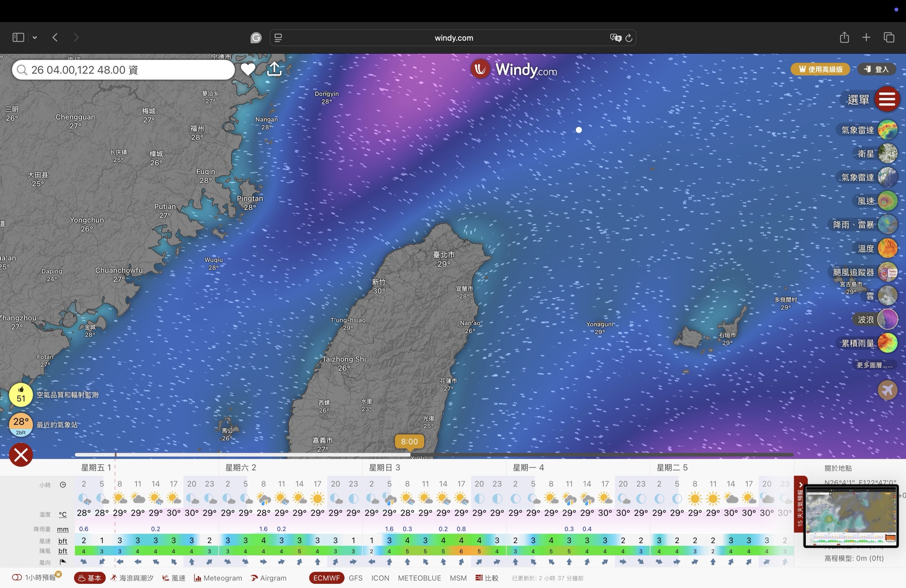Open the Meteogram view tab
Image resolution: width=906 pixels, height=588 pixels.
pos(218,578)
